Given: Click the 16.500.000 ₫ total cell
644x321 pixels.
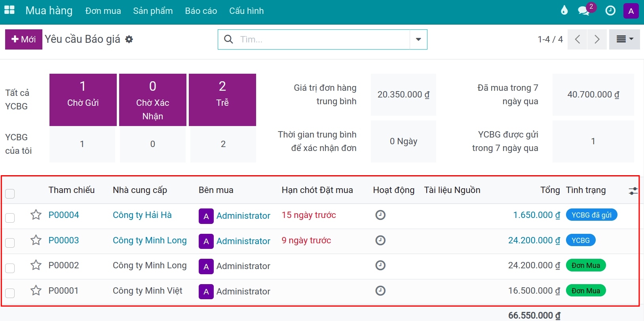Looking at the screenshot, I should pyautogui.click(x=534, y=290).
